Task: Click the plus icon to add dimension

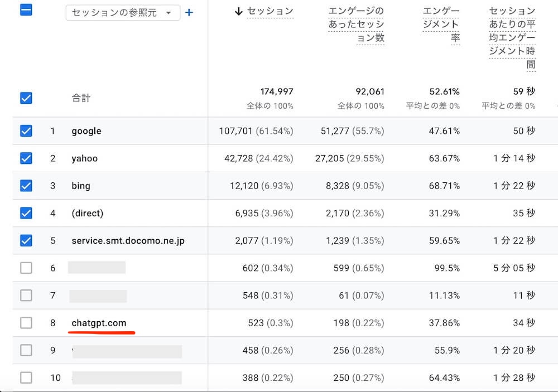Action: click(x=189, y=12)
